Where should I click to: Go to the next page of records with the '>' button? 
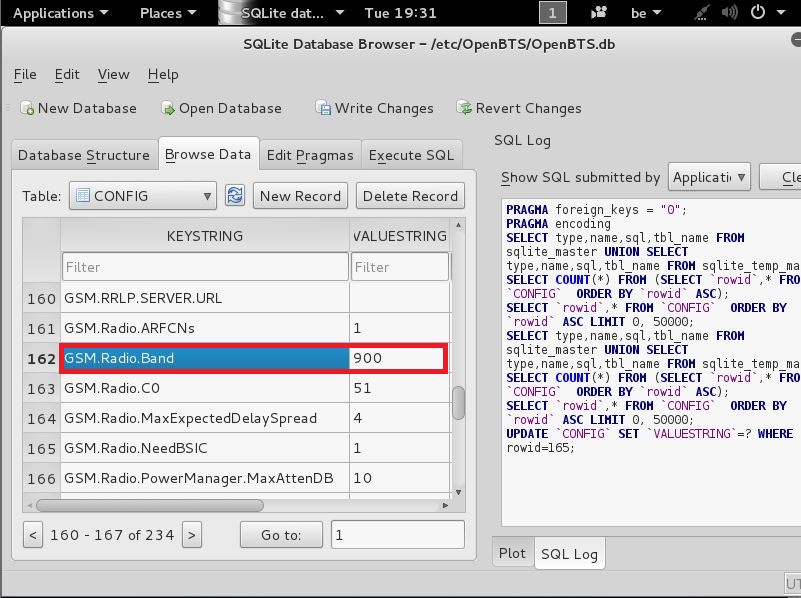[192, 535]
